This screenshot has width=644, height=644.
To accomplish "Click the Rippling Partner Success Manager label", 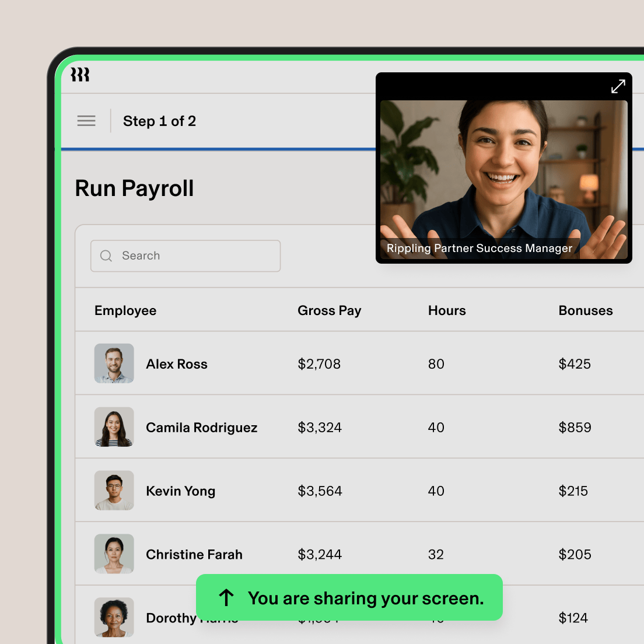I will [x=479, y=248].
